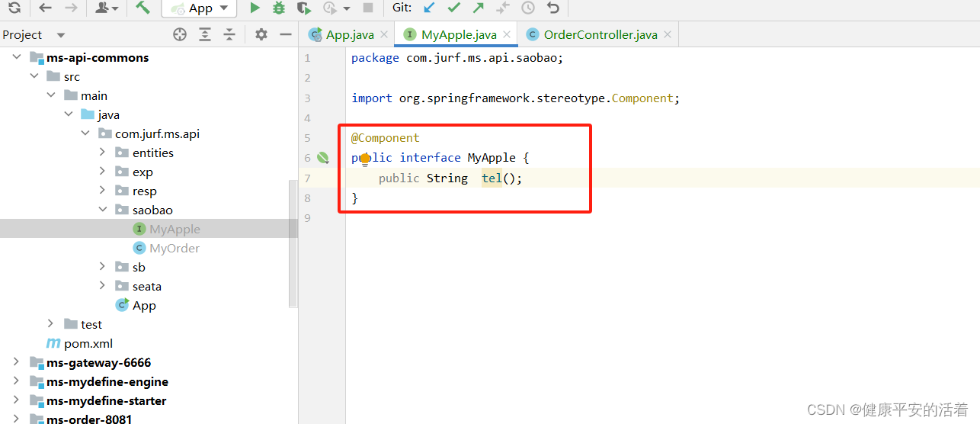
Task: Open the dropdown arrow beside profiler icon
Action: (x=347, y=8)
